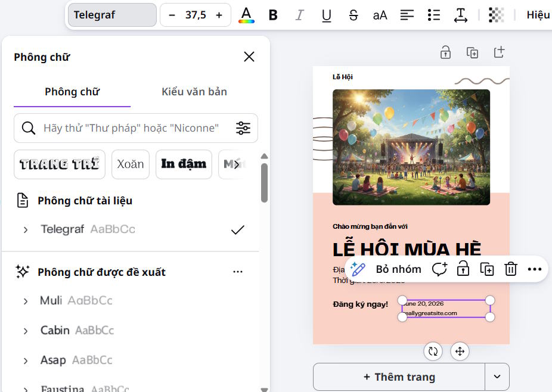Apply strikethrough formatting
The image size is (552, 392).
coord(353,15)
